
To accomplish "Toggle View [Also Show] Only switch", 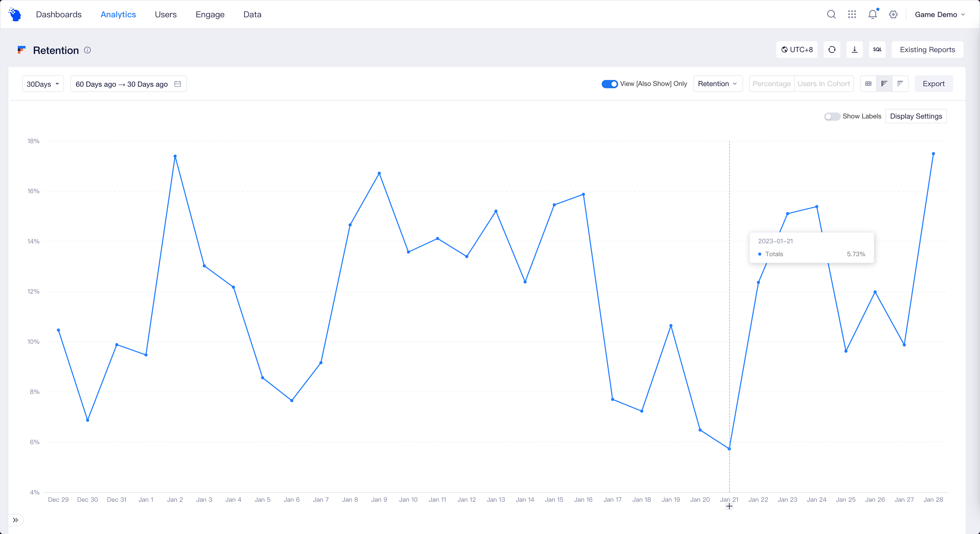I will (x=609, y=84).
